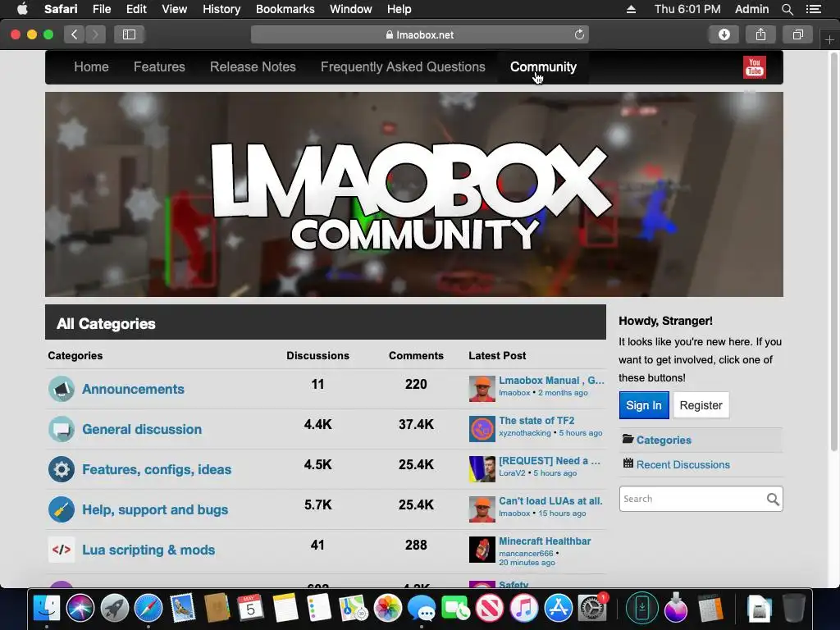The image size is (840, 630).
Task: Click the page's vertical scrollbar
Action: point(833,252)
